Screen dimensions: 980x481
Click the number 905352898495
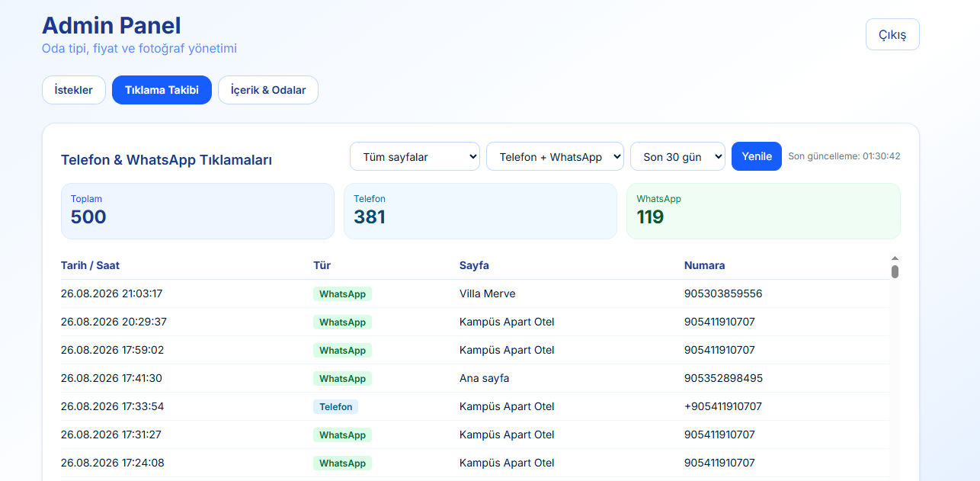coord(723,378)
